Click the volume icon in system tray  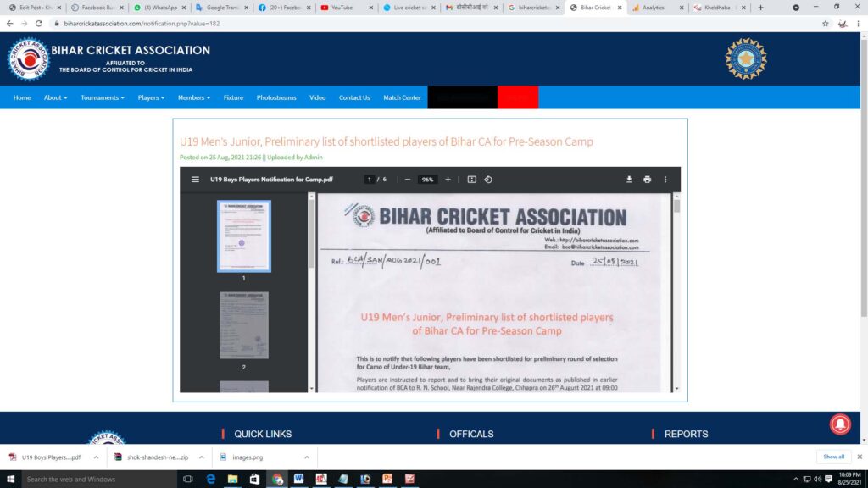tap(817, 480)
